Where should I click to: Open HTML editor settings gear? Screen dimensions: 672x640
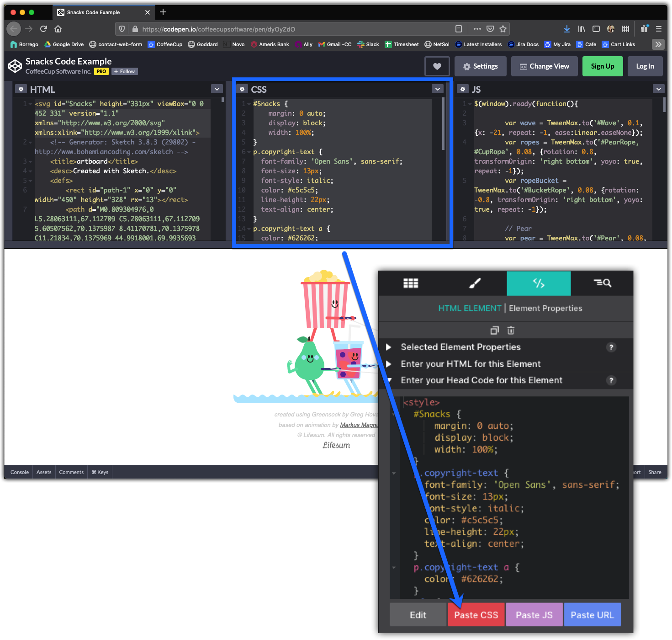21,89
